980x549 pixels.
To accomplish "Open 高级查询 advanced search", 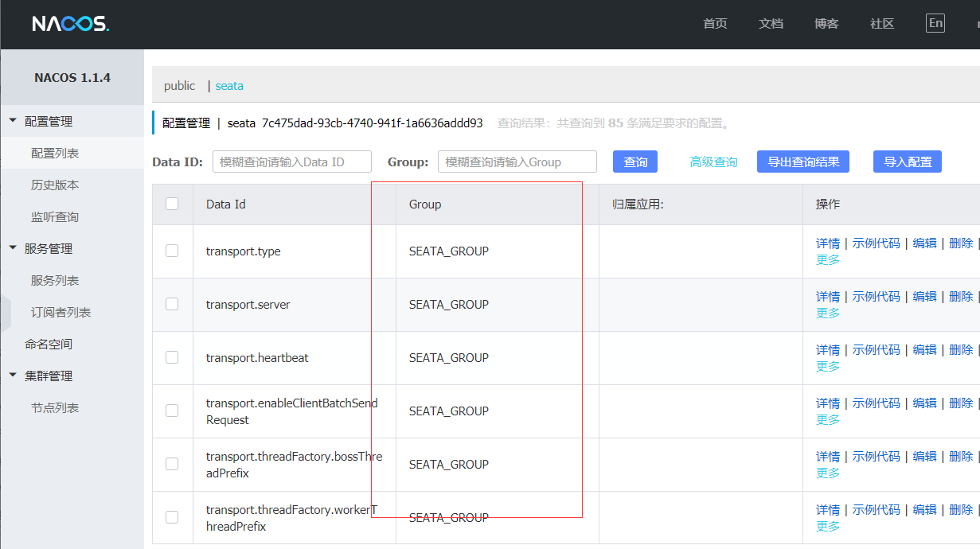I will (713, 162).
